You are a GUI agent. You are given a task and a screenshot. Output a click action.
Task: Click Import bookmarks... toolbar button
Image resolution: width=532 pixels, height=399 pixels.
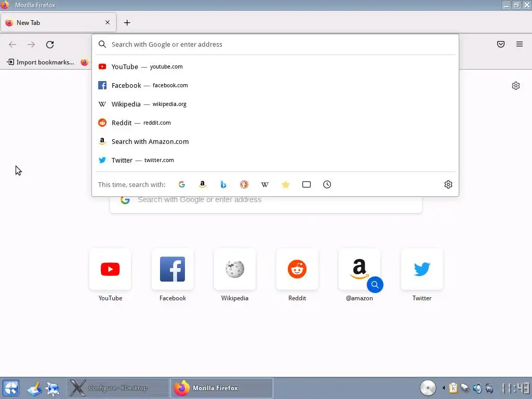click(41, 62)
